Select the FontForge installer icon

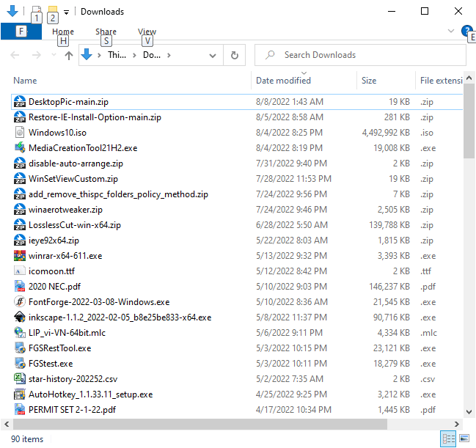coord(20,302)
